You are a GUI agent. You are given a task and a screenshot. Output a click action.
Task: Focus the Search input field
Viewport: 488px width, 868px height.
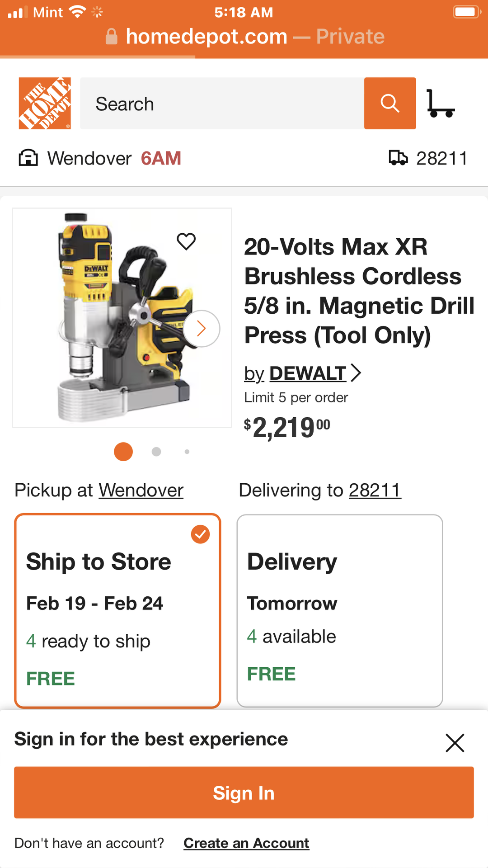pyautogui.click(x=221, y=104)
